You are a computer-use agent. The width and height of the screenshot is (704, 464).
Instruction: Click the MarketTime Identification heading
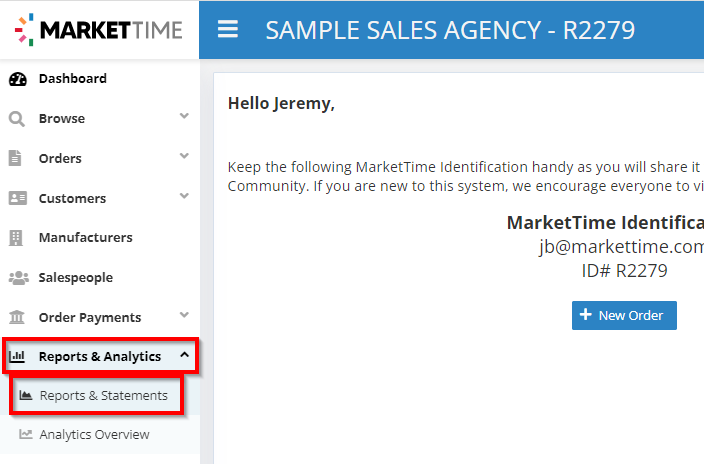point(605,223)
